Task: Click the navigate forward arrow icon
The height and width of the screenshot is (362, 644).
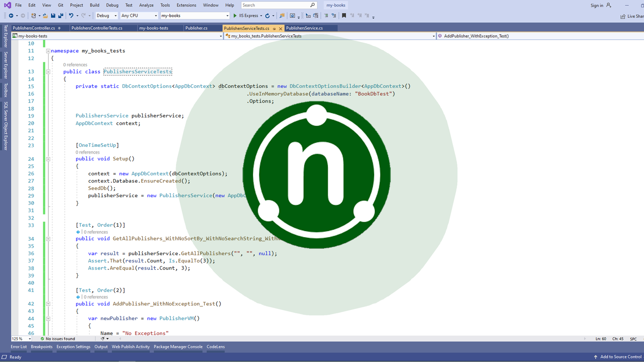Action: pyautogui.click(x=23, y=16)
